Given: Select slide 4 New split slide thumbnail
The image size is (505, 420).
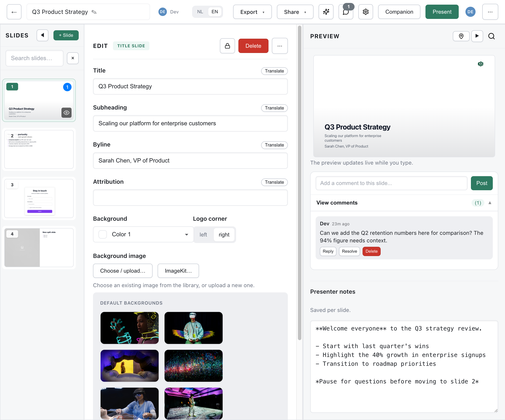Looking at the screenshot, I should pyautogui.click(x=39, y=247).
